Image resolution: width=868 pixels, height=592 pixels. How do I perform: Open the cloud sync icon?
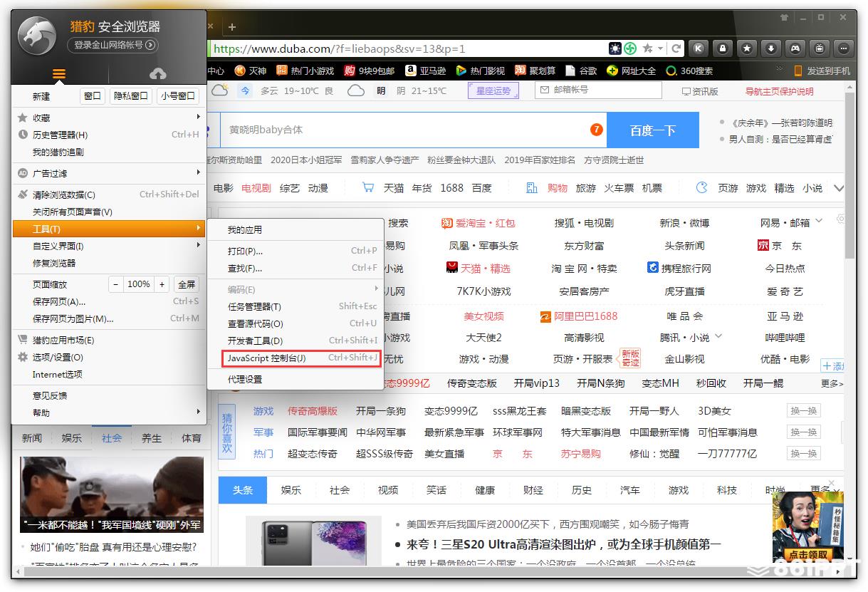(x=158, y=74)
